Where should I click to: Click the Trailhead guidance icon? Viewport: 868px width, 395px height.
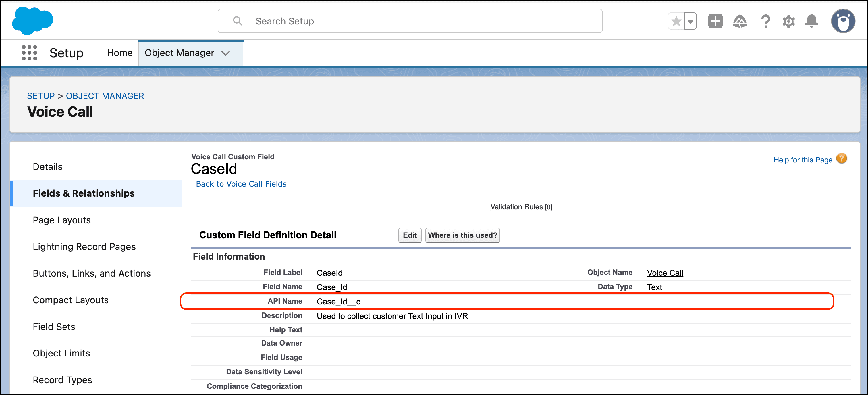(740, 21)
